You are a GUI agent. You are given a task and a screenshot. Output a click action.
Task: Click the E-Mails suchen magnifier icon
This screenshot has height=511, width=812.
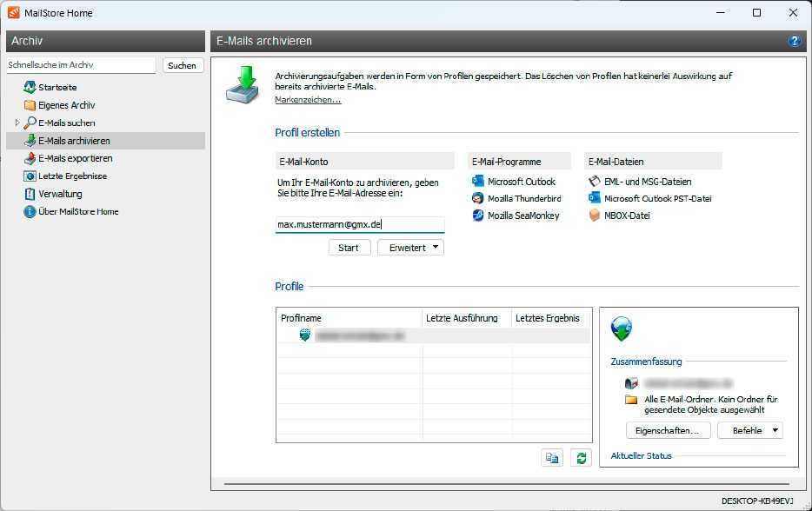(x=30, y=123)
